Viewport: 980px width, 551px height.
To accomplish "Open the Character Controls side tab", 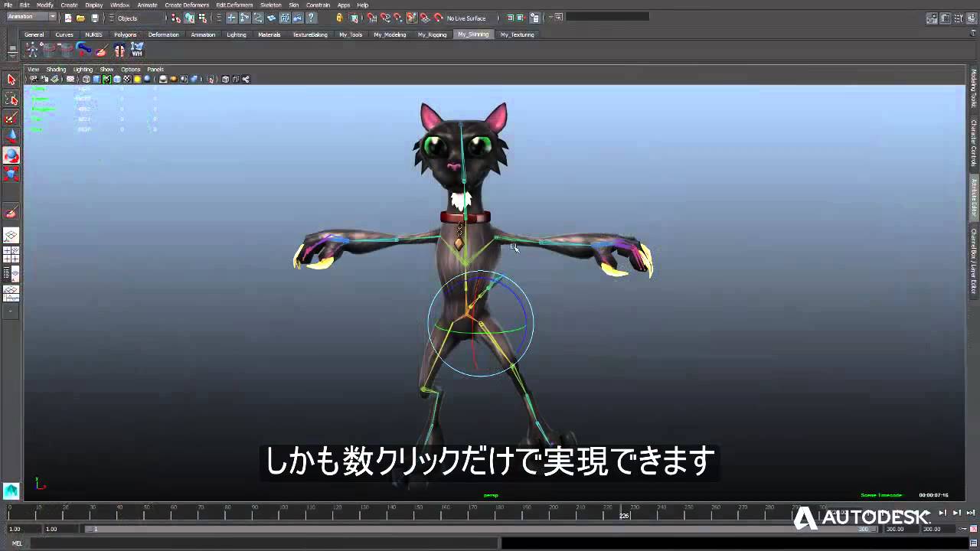I will click(974, 142).
